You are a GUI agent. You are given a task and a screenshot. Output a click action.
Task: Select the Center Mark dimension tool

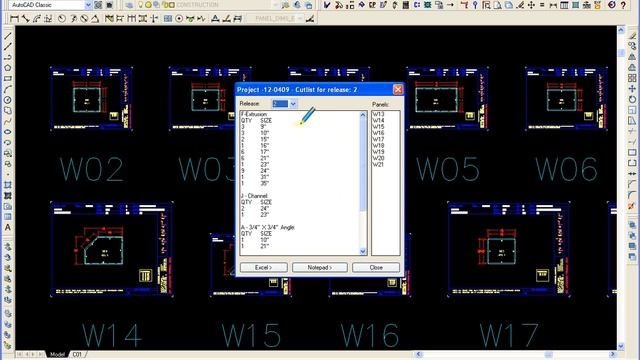tap(179, 18)
